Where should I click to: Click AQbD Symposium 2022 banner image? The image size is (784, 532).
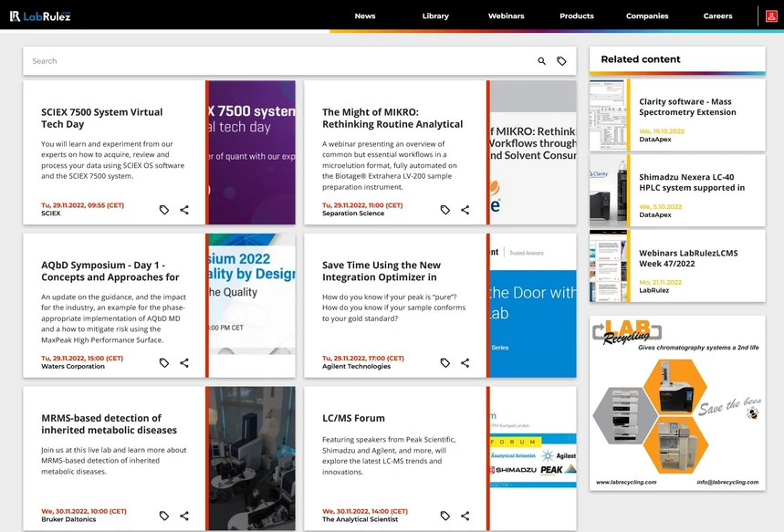[252, 306]
